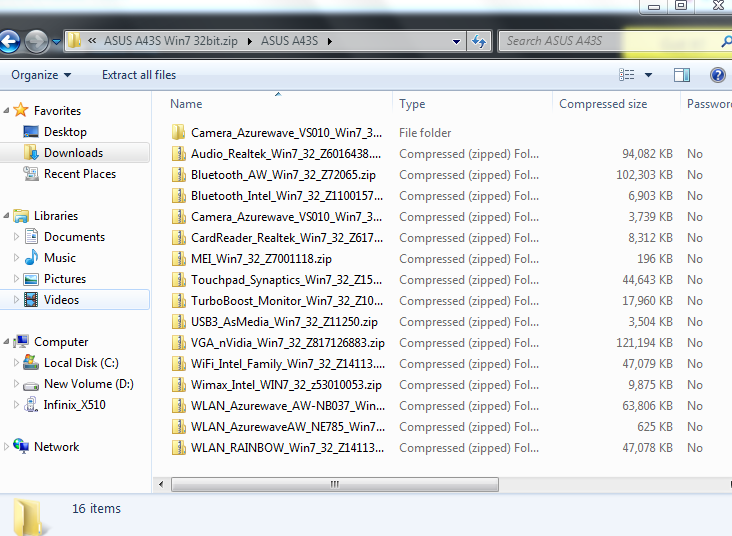Select MEI_Win7_32_Z7001118.zip icon
Viewport: 732px width, 536px height.
178,259
